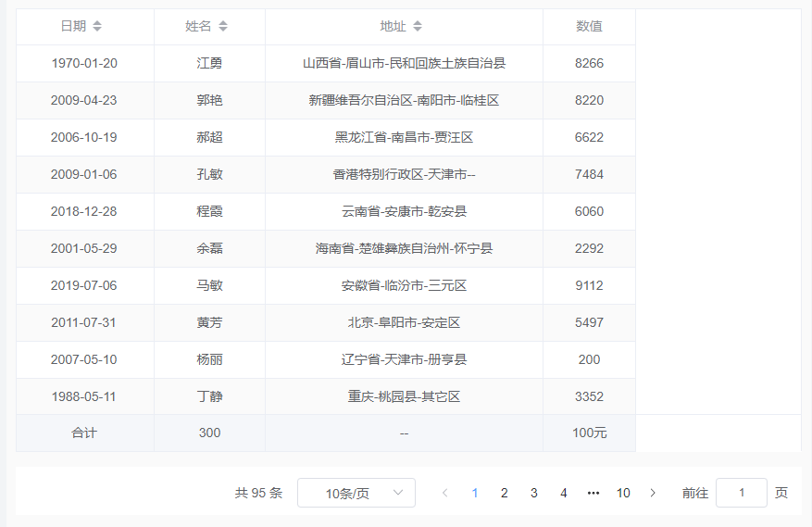Select address 云南省-安康市-乾安县
This screenshot has width=812, height=527.
click(404, 211)
